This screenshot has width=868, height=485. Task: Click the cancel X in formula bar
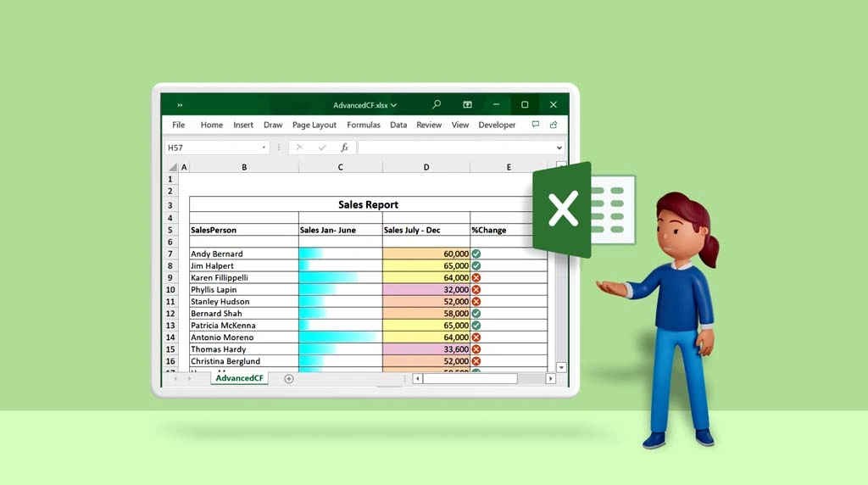click(299, 148)
